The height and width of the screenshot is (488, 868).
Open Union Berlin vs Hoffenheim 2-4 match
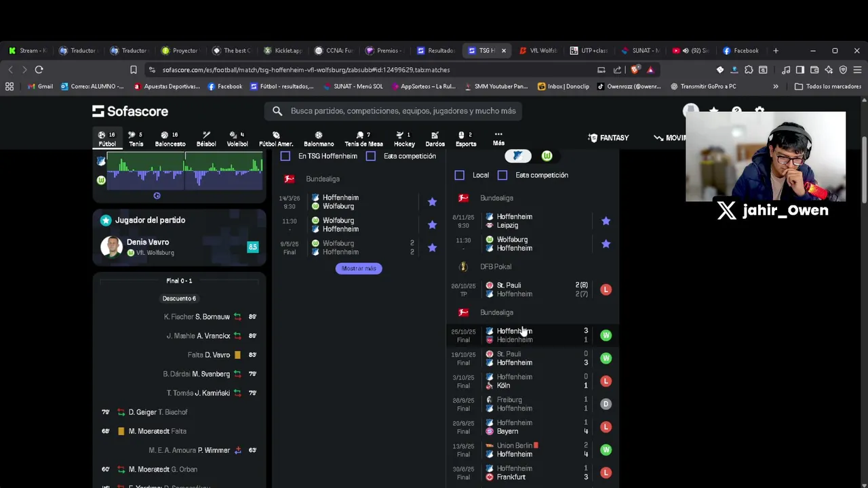point(532,450)
